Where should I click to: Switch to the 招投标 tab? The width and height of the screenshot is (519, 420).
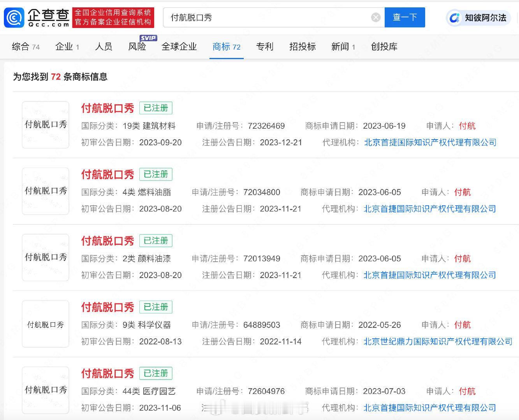(x=303, y=47)
